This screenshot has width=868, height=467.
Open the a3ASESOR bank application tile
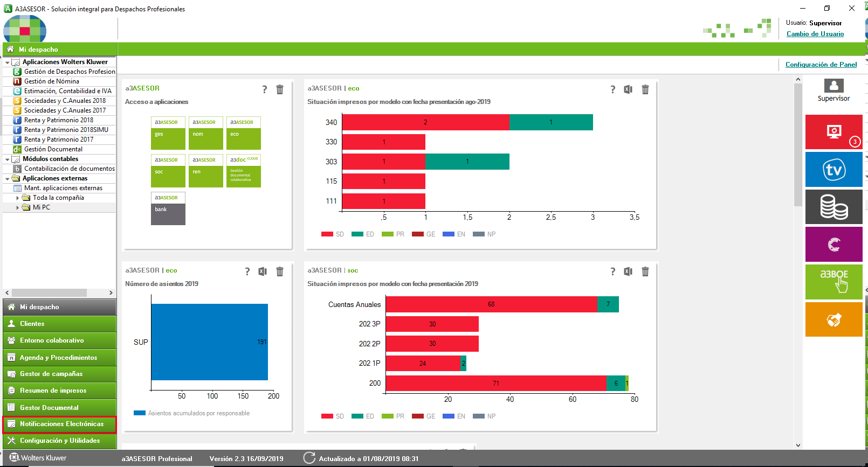tap(168, 208)
